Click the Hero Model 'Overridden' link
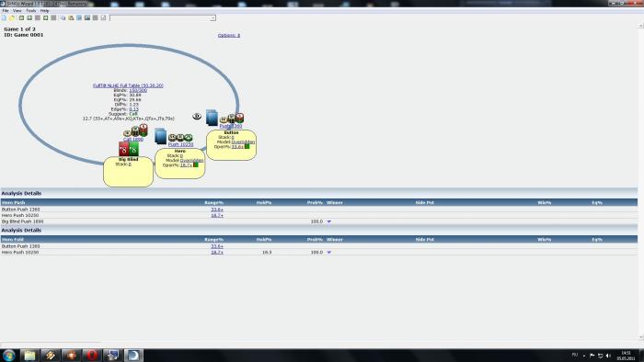 pyautogui.click(x=191, y=160)
